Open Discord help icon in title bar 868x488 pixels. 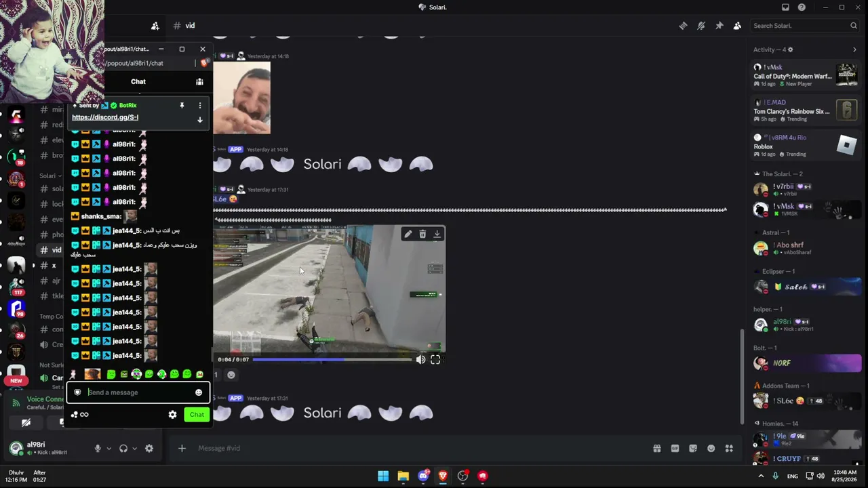click(x=802, y=7)
